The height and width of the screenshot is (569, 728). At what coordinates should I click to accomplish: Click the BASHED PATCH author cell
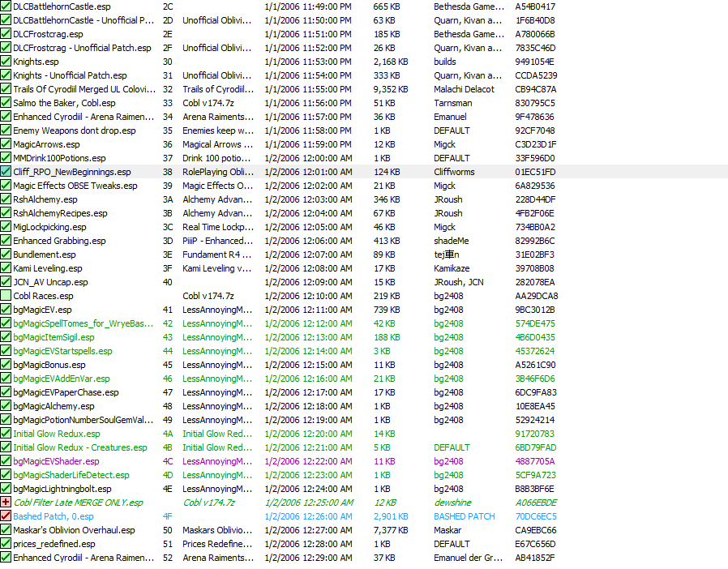click(465, 516)
